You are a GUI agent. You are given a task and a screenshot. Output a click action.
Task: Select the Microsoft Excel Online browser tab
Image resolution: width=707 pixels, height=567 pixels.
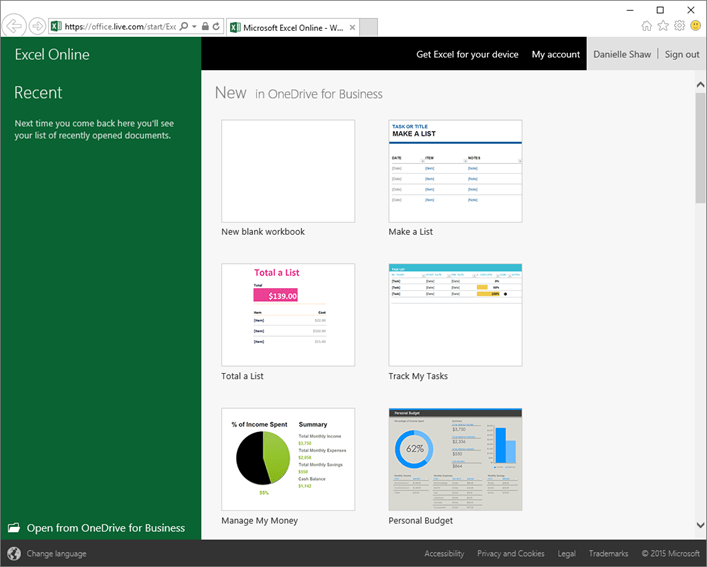(x=293, y=27)
